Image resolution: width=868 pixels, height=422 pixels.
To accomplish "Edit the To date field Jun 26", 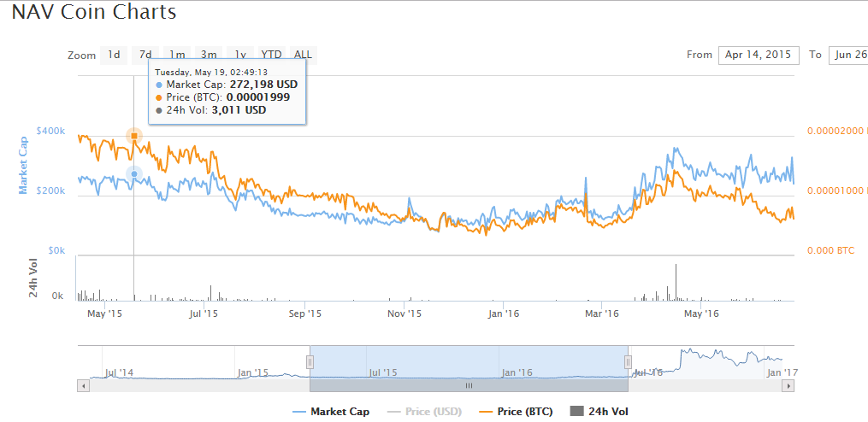I will (x=848, y=56).
